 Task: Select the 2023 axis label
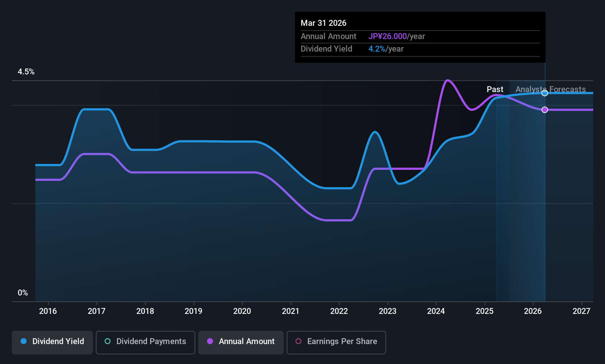[x=388, y=311]
